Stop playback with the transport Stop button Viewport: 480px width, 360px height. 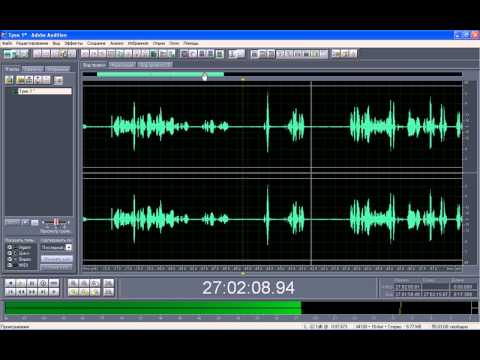pyautogui.click(x=10, y=283)
